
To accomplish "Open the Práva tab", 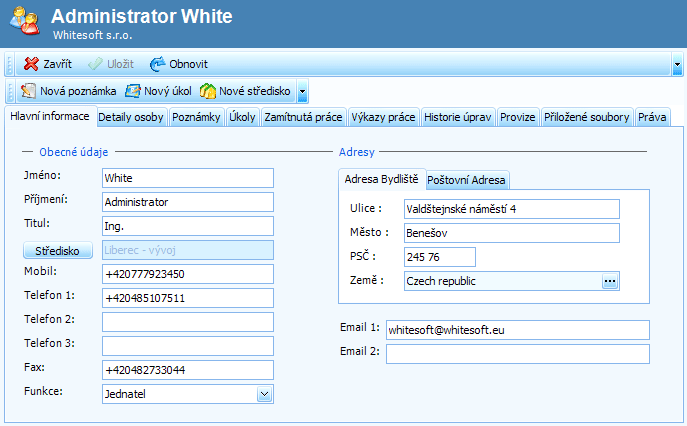I will [652, 117].
